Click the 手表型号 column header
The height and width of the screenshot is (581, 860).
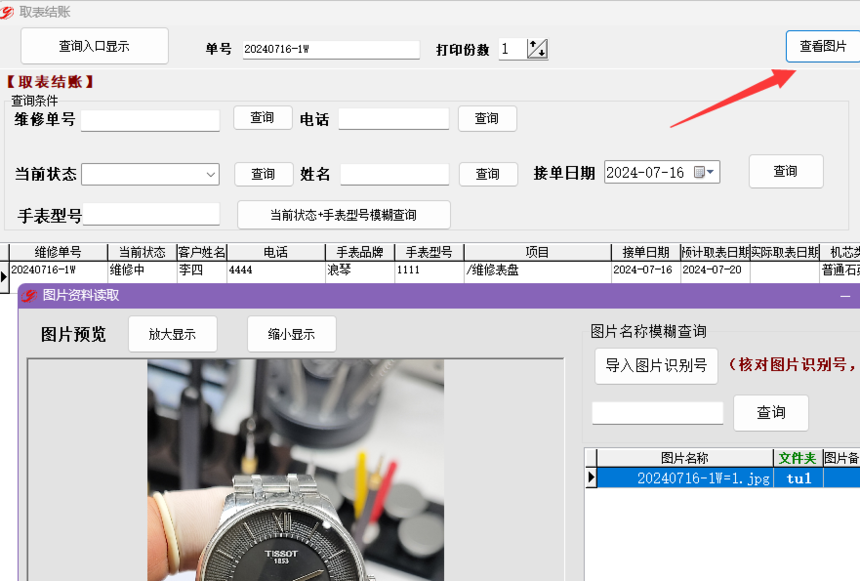pyautogui.click(x=429, y=252)
